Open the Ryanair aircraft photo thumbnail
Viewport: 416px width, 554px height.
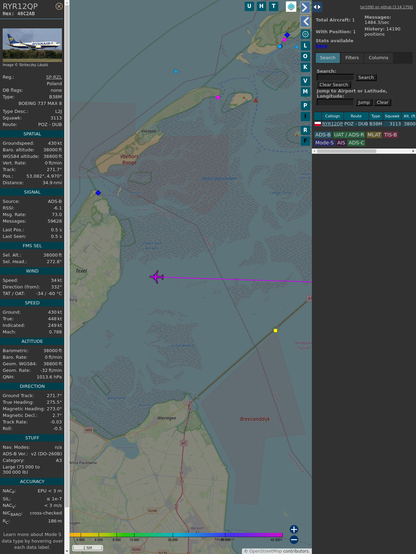(32, 45)
